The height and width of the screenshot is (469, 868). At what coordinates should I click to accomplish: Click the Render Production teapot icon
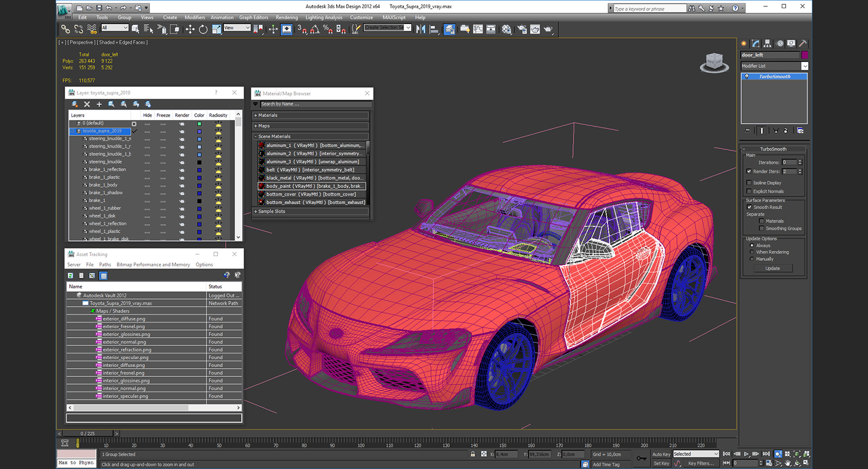[x=548, y=29]
